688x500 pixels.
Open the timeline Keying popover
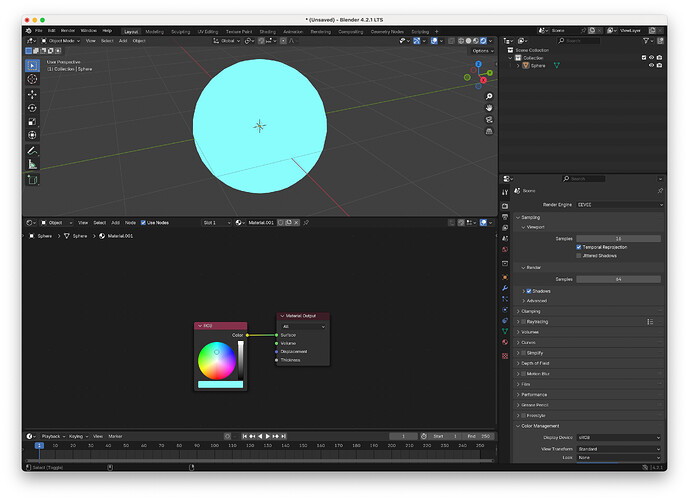coord(79,436)
